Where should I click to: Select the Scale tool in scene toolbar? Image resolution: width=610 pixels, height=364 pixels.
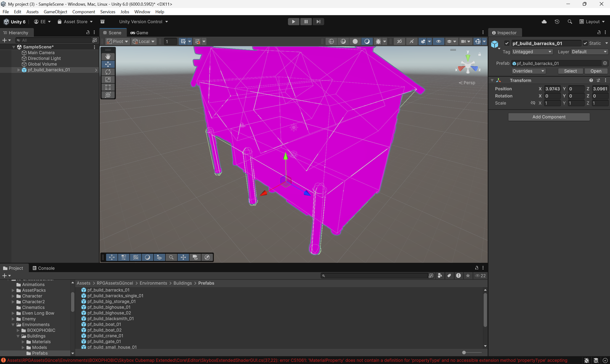[x=108, y=79]
